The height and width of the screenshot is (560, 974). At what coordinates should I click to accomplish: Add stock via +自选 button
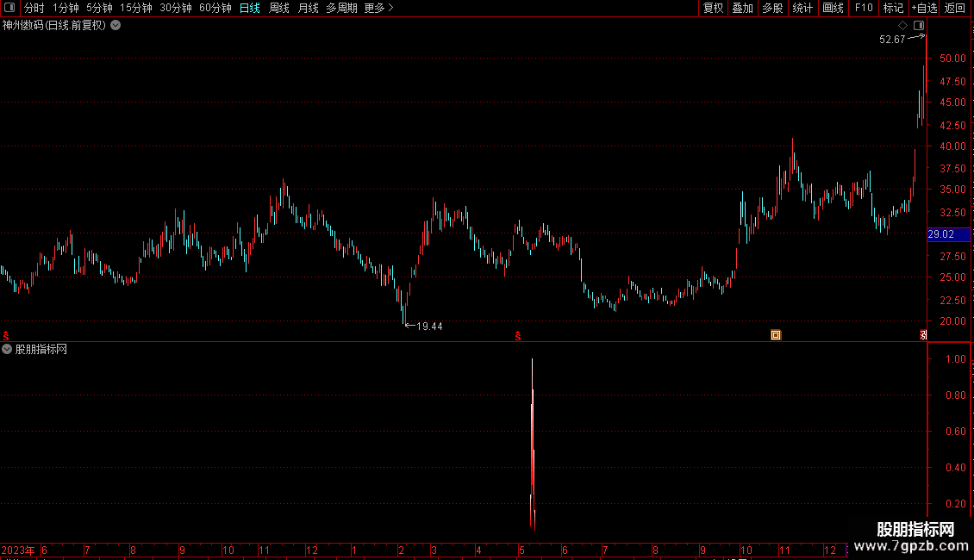tap(924, 8)
